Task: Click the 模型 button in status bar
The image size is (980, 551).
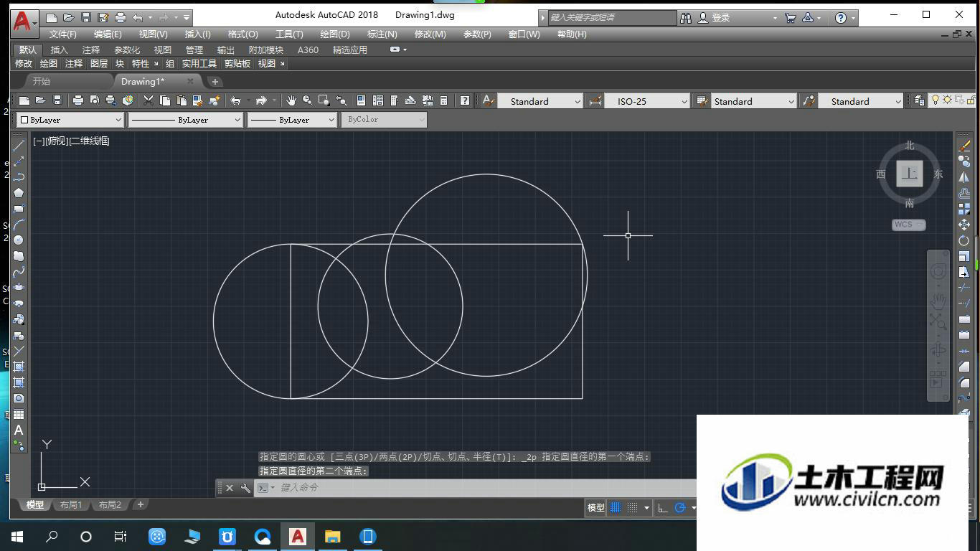Action: [596, 507]
